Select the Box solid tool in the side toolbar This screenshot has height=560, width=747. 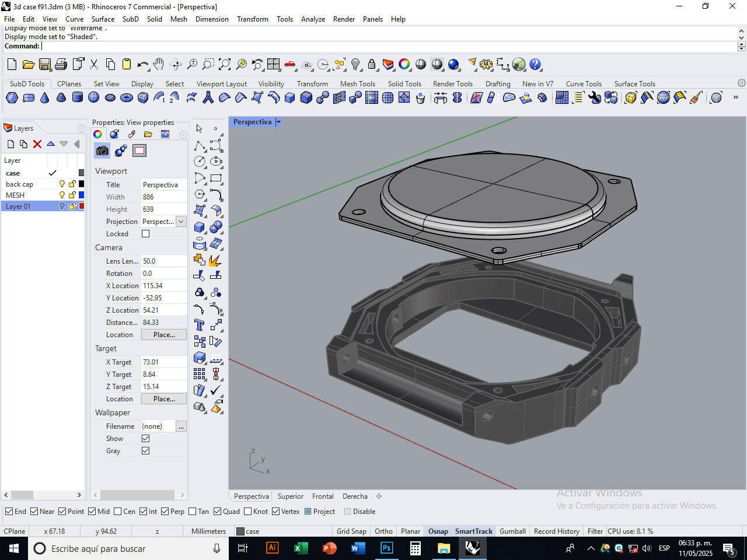click(x=200, y=227)
